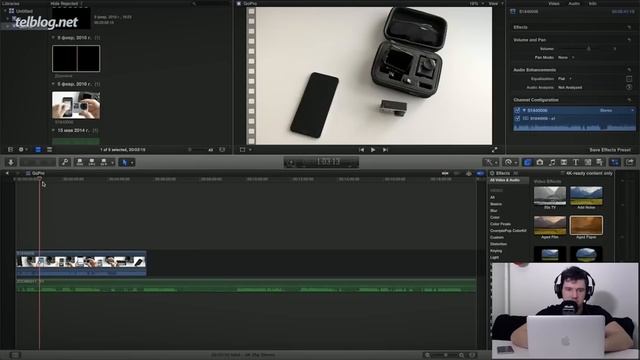Viewport: 640px width, 360px height.
Task: Click the Share export icon
Action: click(x=630, y=162)
